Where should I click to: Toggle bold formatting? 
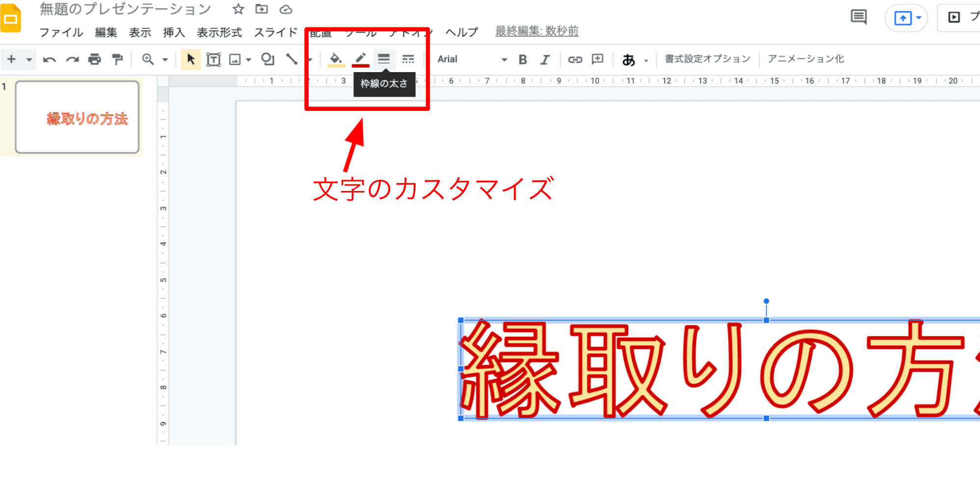pyautogui.click(x=522, y=59)
